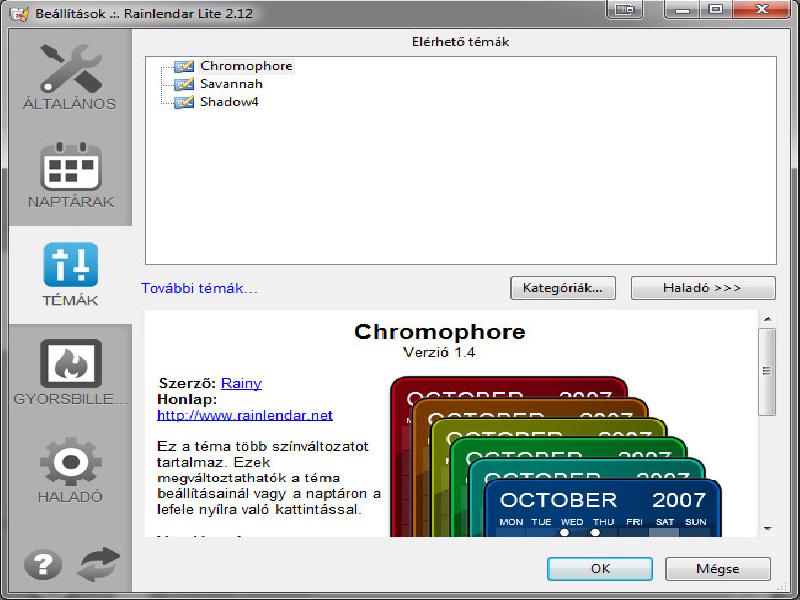Click the Rainlendar title bar app icon
The width and height of the screenshot is (800, 600).
[x=19, y=13]
